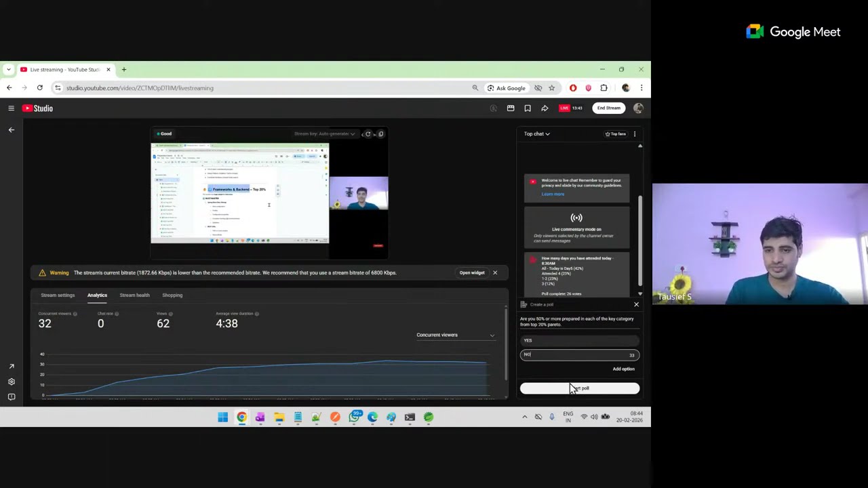The width and height of the screenshot is (868, 488).
Task: Open the Shopping tab
Action: pos(172,295)
